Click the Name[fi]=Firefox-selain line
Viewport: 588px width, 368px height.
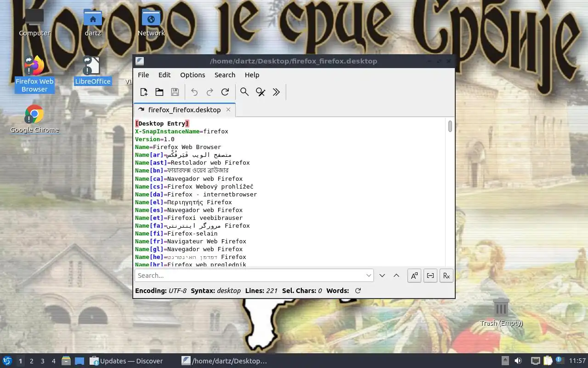click(x=176, y=233)
